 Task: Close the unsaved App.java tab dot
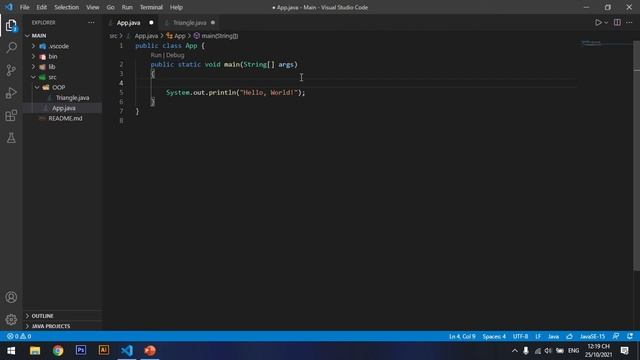pyautogui.click(x=151, y=23)
